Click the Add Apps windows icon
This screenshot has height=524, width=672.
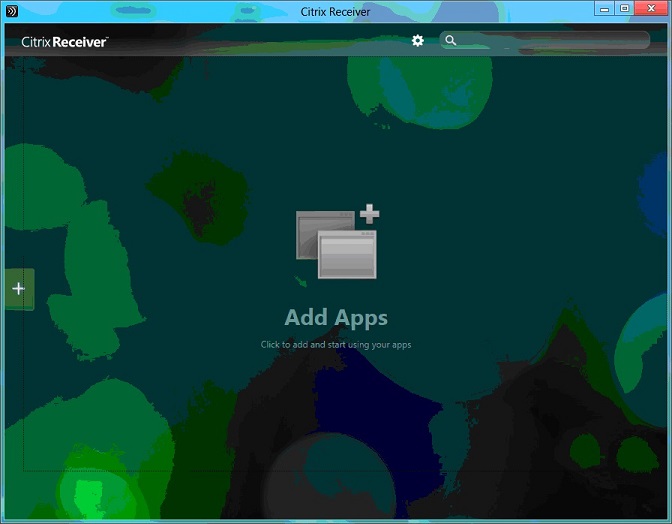pos(337,242)
